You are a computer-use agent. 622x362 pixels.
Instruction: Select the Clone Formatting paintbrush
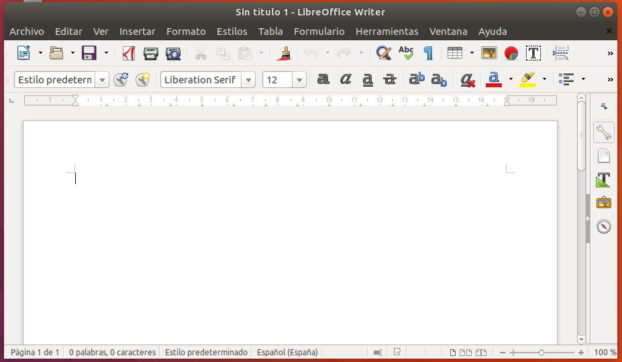coord(284,53)
